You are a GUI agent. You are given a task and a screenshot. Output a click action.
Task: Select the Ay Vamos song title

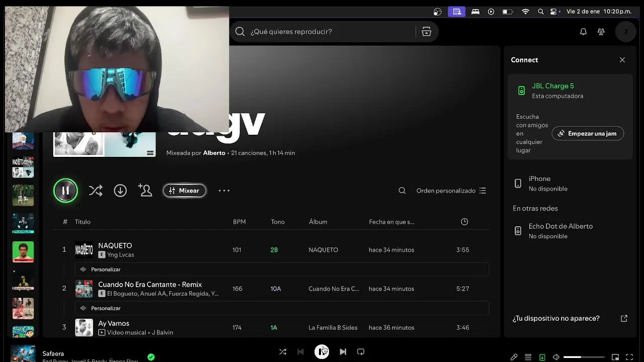click(x=114, y=323)
